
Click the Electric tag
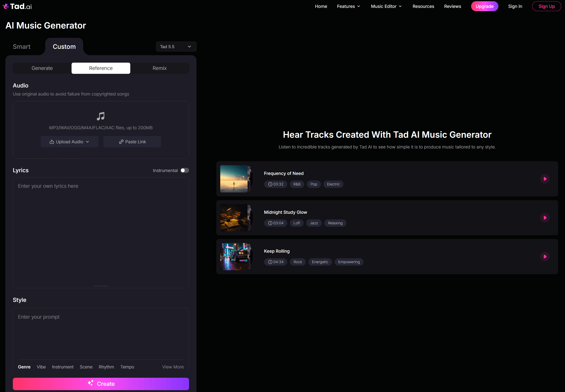coord(333,184)
